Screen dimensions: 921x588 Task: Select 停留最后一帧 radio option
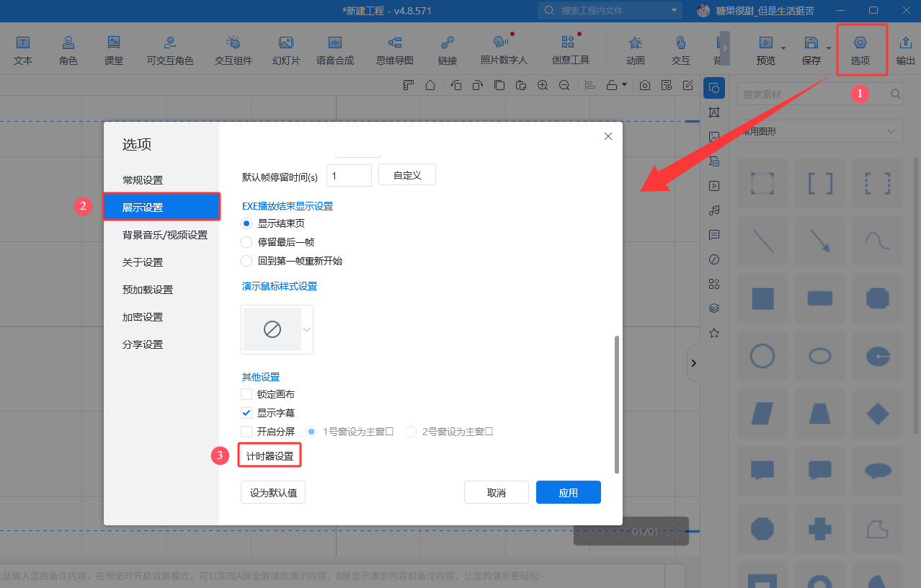[246, 242]
